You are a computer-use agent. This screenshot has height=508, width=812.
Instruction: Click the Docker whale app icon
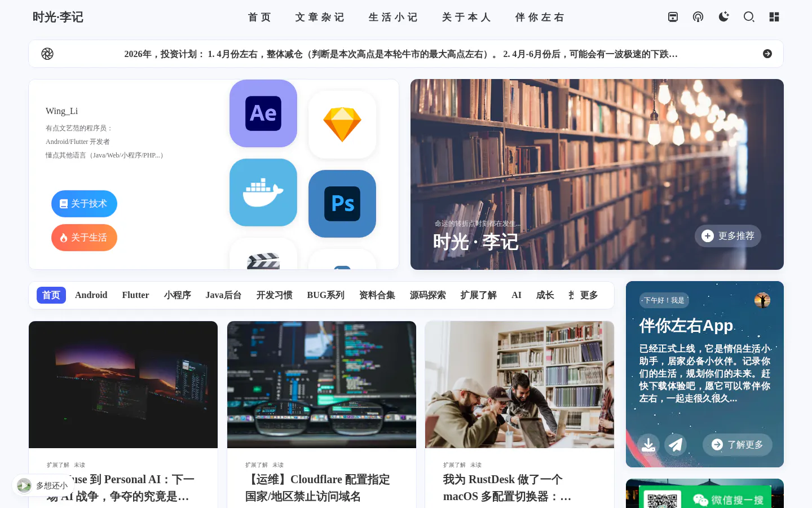263,192
